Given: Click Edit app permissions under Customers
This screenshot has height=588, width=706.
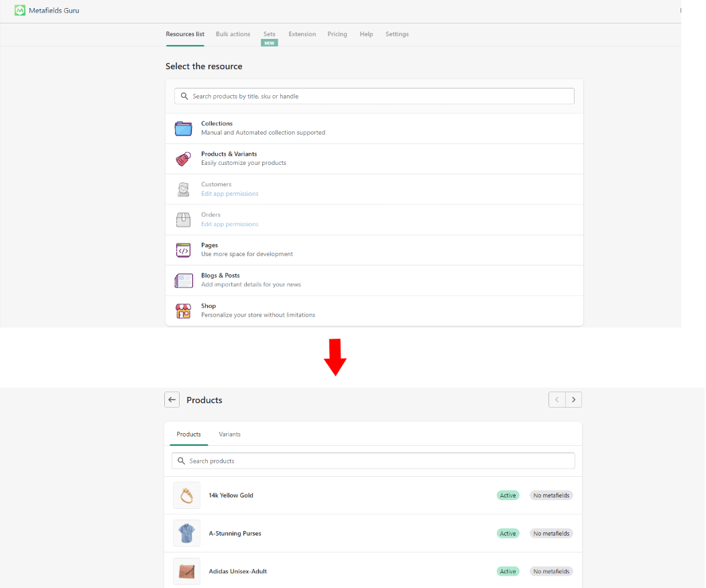Looking at the screenshot, I should click(229, 194).
